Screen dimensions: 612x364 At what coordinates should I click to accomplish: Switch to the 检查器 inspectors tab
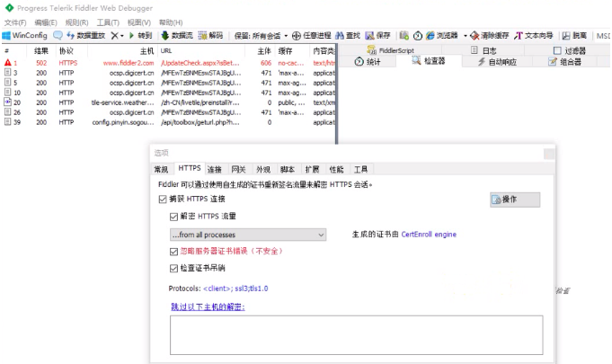(429, 60)
